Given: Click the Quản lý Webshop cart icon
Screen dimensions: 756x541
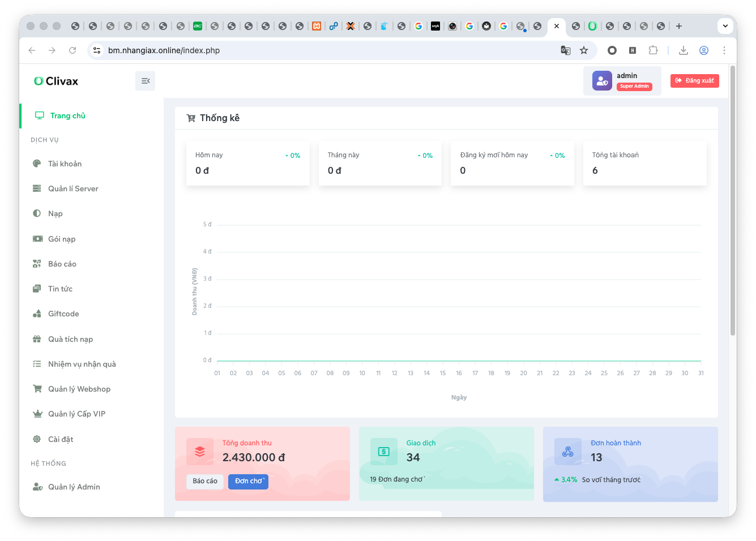Looking at the screenshot, I should click(37, 389).
